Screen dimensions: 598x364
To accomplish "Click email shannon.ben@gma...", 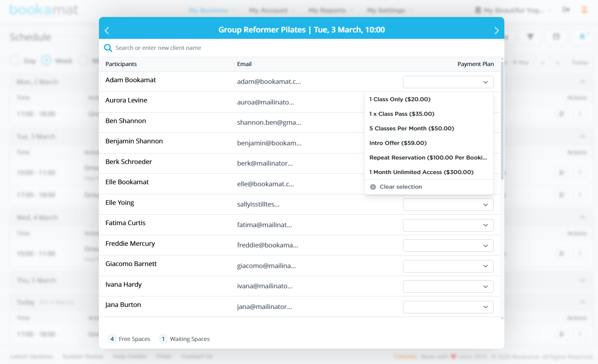I will pyautogui.click(x=269, y=123).
